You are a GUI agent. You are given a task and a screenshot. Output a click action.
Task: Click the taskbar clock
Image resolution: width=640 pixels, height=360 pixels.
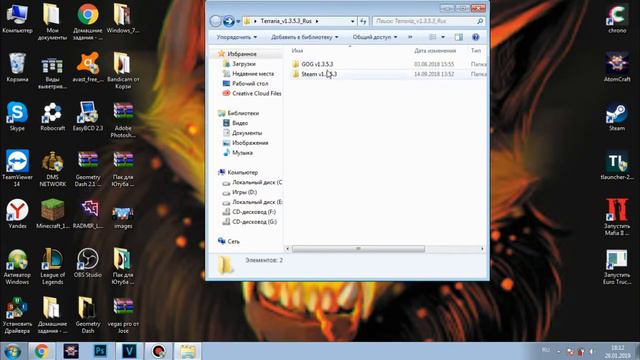[x=618, y=351]
